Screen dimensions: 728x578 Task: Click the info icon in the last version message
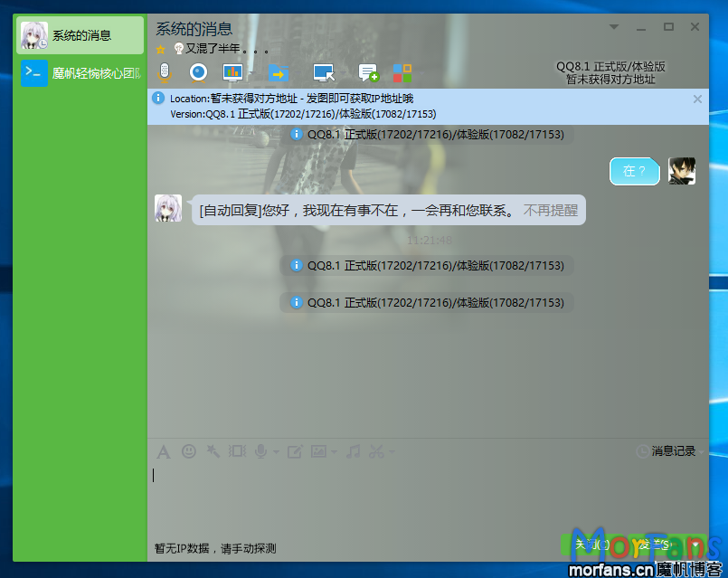coord(297,303)
